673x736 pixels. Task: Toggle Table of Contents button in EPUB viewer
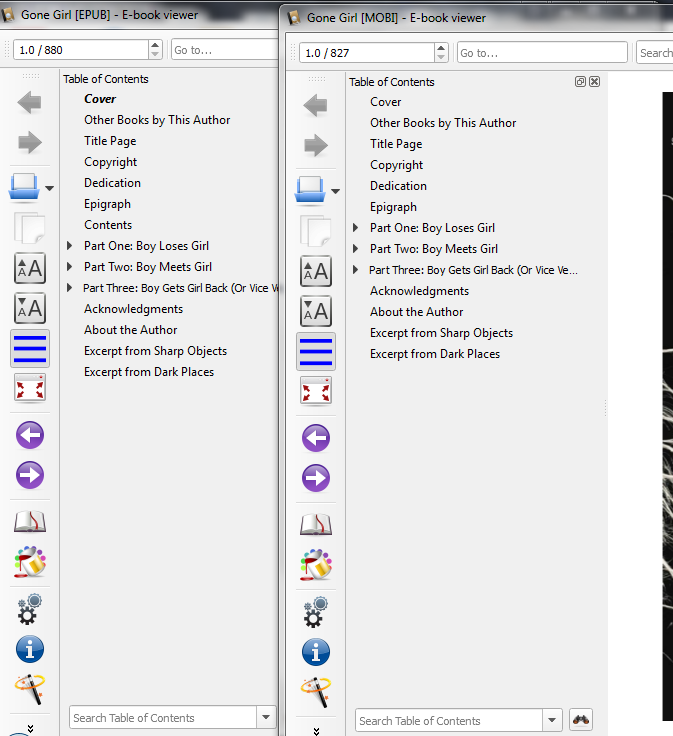pos(30,348)
